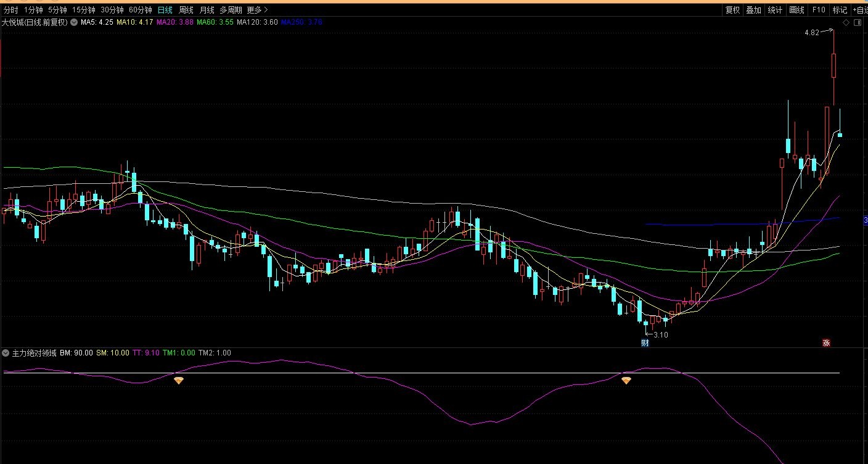
Task: Open the 画线 drawing tool
Action: (796, 10)
